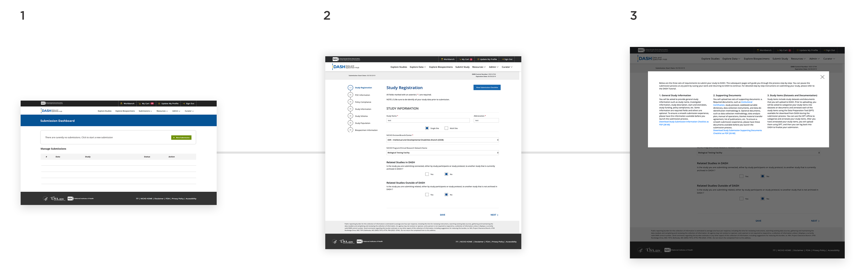868x273 pixels.
Task: Click the Biospecimen Information step circle icon
Action: (x=351, y=130)
